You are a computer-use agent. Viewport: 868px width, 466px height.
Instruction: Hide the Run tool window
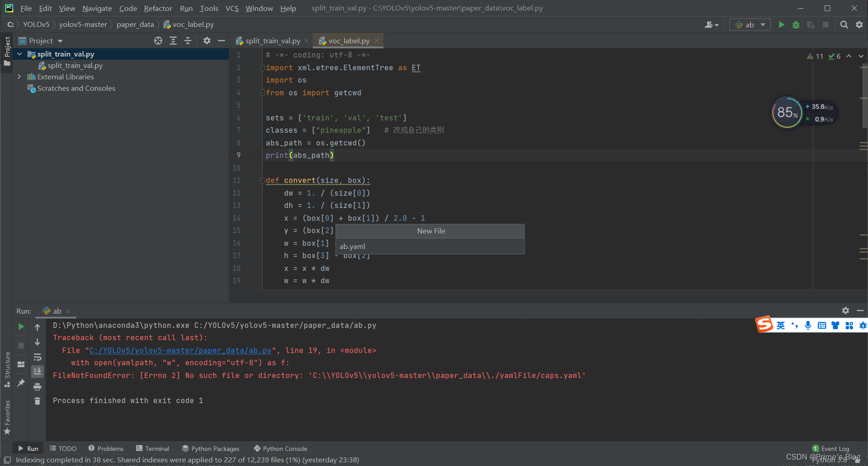[x=860, y=311]
